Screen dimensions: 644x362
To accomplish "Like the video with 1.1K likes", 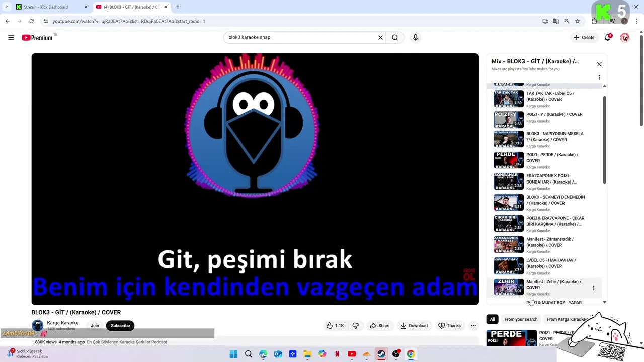I will (x=335, y=326).
